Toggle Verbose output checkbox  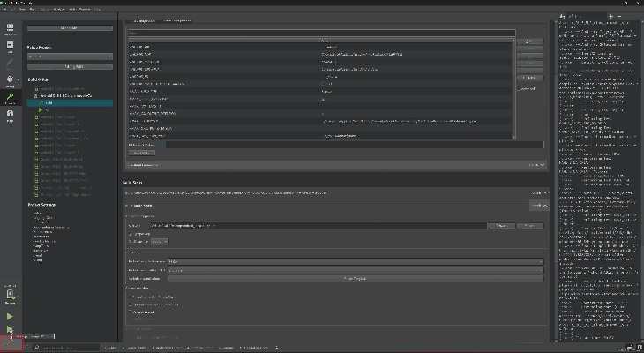pos(127,312)
